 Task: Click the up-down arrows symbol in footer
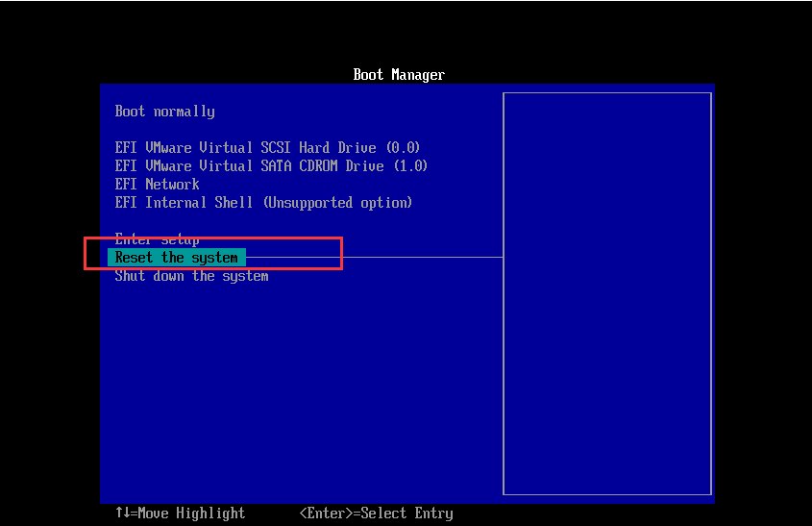click(122, 513)
